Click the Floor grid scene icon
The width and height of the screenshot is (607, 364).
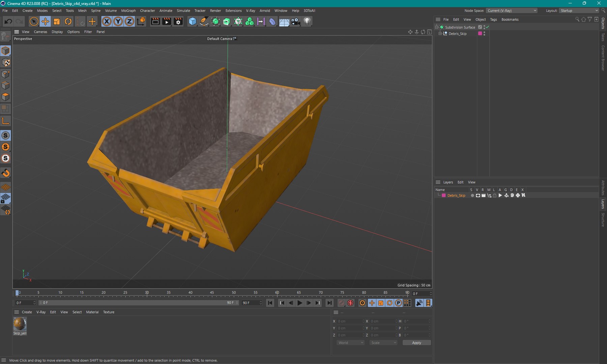(x=284, y=22)
